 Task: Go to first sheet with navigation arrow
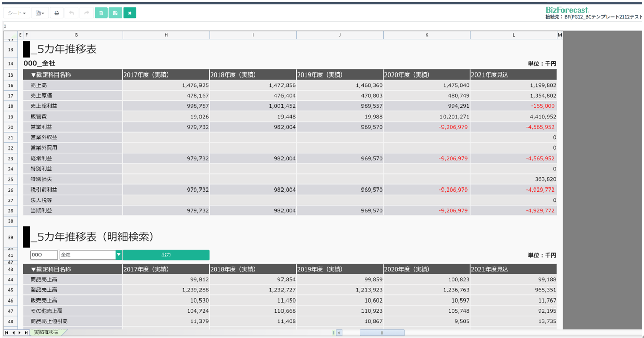tap(7, 333)
